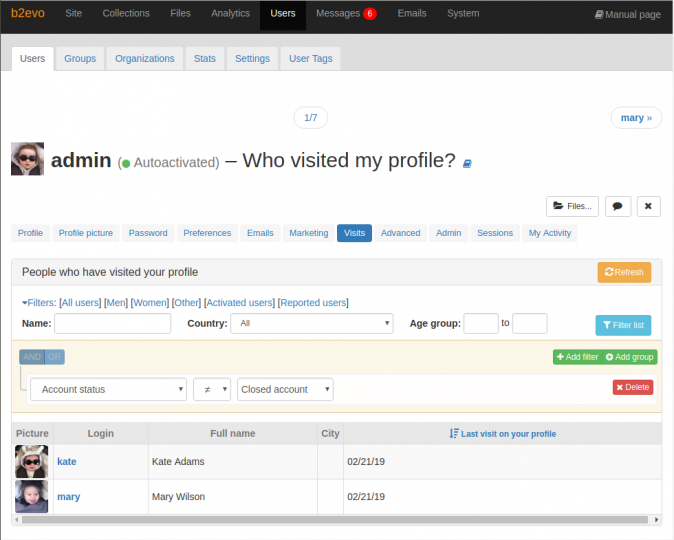Click the orange Refresh button
Viewport: 674px width, 540px height.
624,272
